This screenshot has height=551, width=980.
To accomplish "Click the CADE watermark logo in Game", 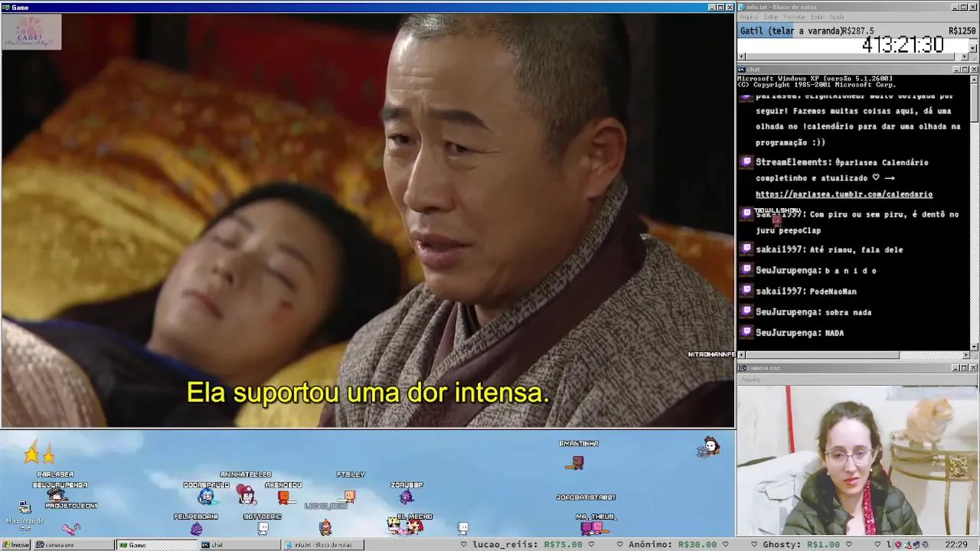I will click(32, 31).
